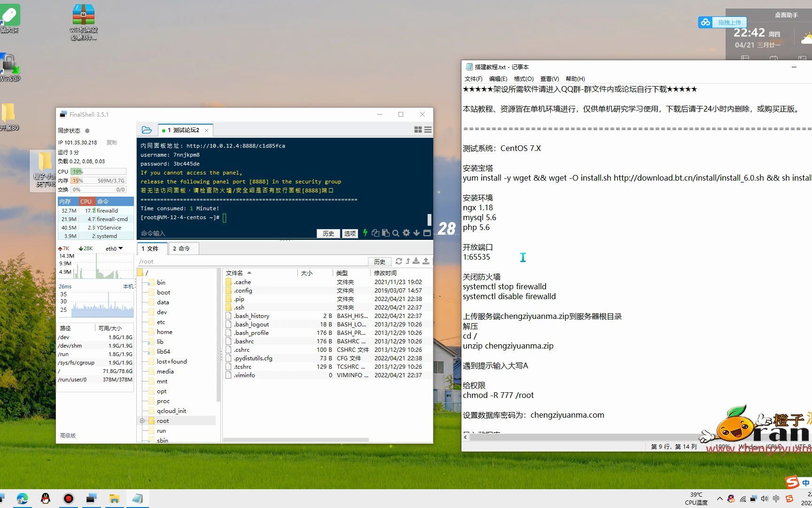The height and width of the screenshot is (508, 812).
Task: Show hidden tray icons chevron
Action: tap(719, 499)
